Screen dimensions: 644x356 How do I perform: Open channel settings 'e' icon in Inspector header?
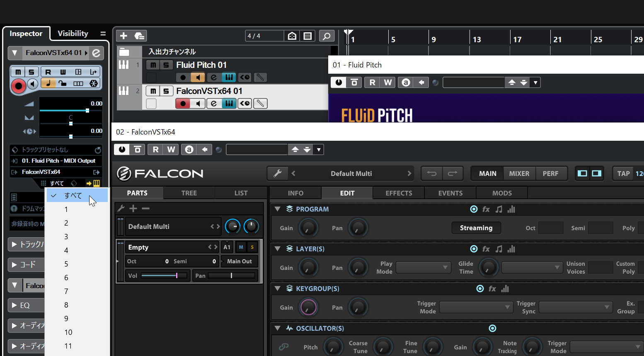[x=96, y=53]
